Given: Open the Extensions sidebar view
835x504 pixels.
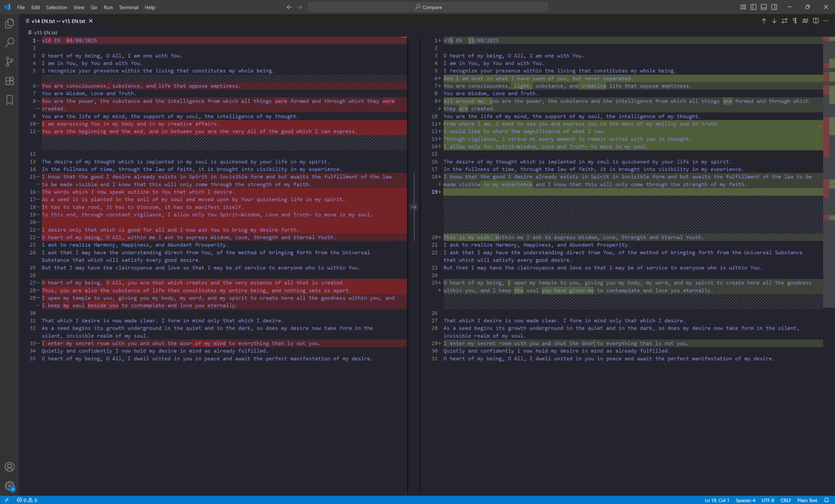Looking at the screenshot, I should [9, 81].
